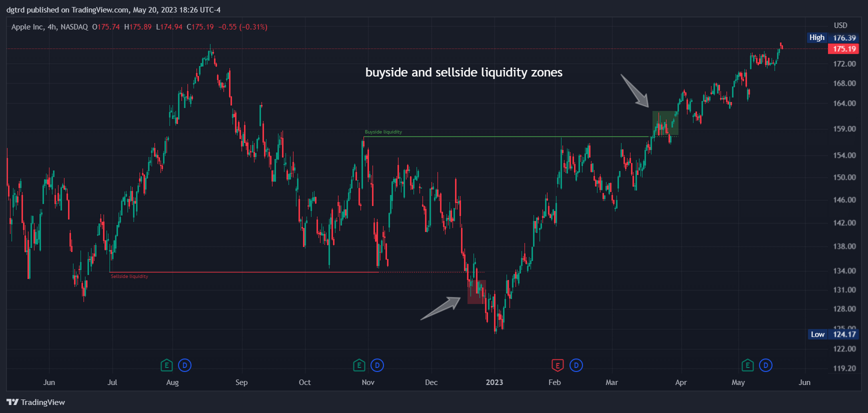
Task: Click the dgtrd published on TradingView.com header
Action: 113,10
